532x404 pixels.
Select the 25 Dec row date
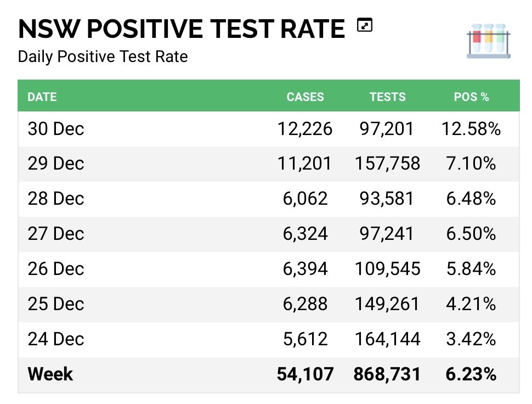click(56, 304)
